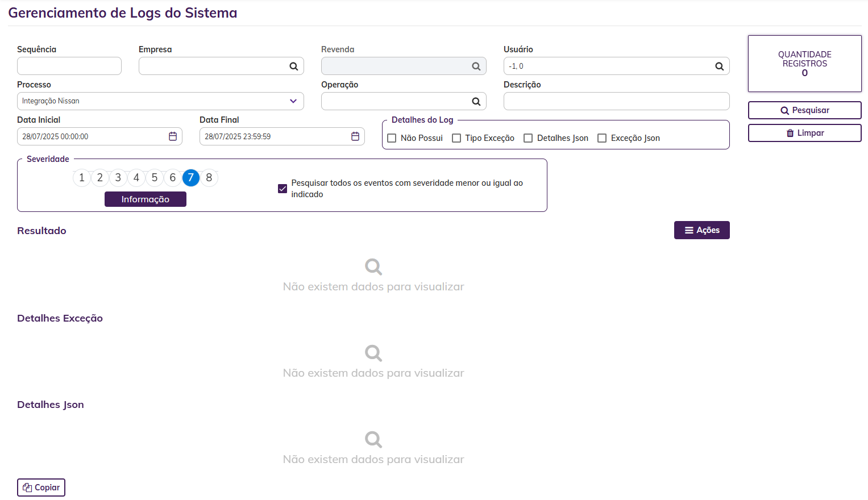The width and height of the screenshot is (868, 500).
Task: Expand the Processo dropdown
Action: pos(293,101)
